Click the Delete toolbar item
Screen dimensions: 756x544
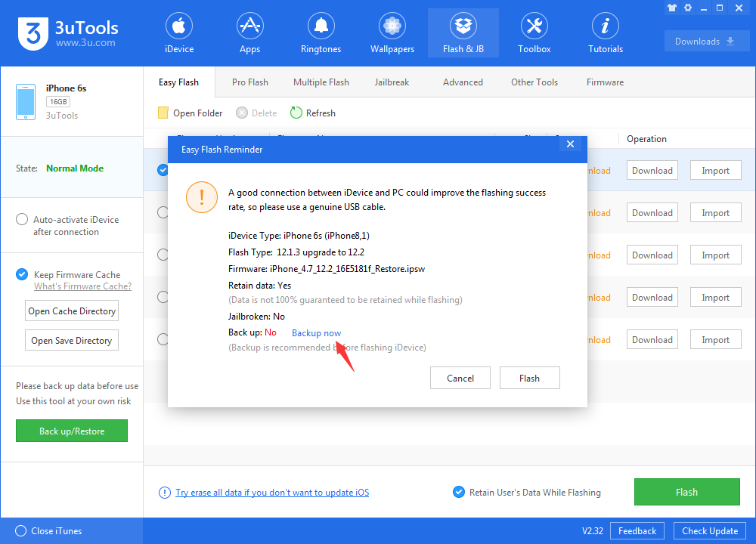point(256,113)
